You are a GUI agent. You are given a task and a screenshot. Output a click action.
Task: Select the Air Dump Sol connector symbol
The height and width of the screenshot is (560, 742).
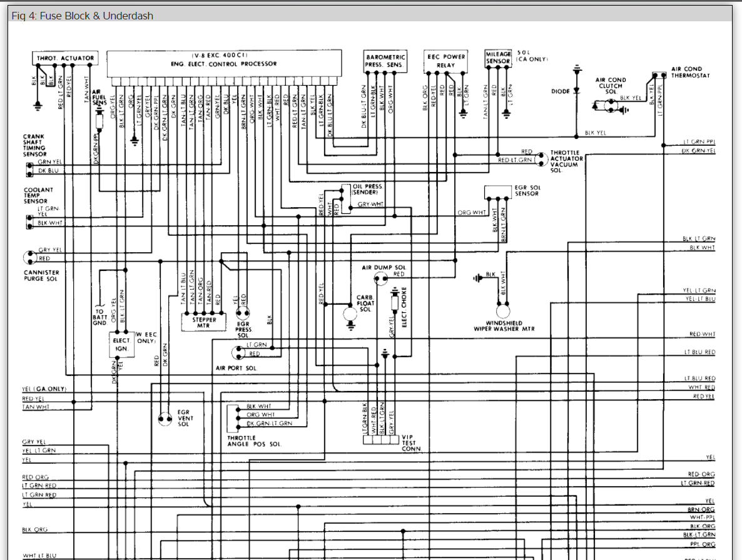(x=380, y=278)
